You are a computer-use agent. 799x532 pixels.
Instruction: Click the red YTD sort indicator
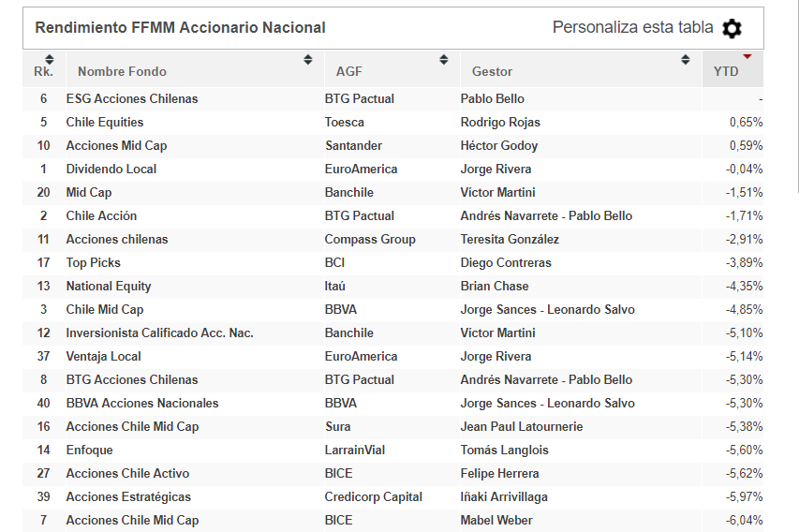(747, 56)
